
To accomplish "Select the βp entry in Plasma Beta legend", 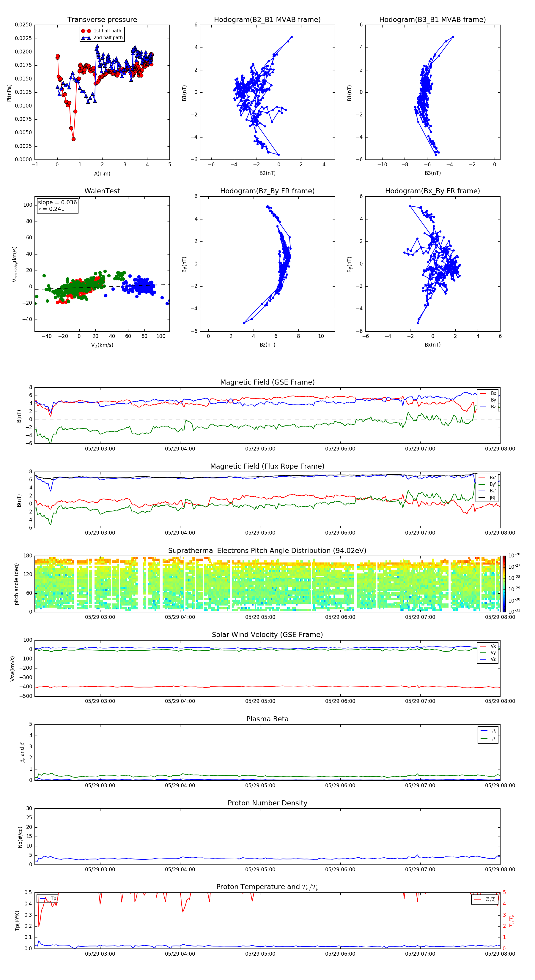I will (488, 731).
